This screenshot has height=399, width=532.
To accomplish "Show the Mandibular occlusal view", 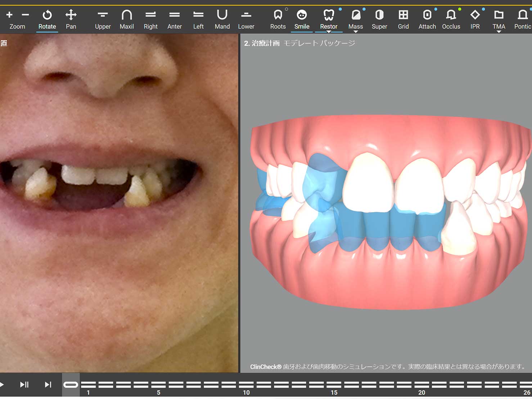I will pos(222,19).
